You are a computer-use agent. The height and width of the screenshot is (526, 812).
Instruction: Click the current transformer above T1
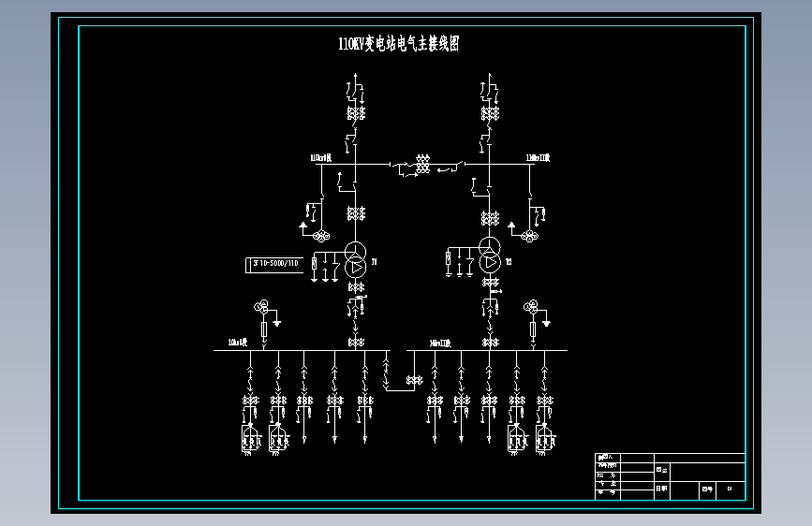356,213
